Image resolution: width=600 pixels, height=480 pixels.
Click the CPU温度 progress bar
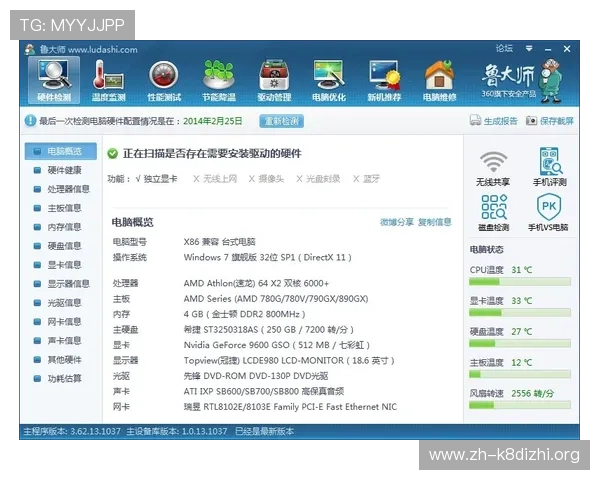[520, 282]
